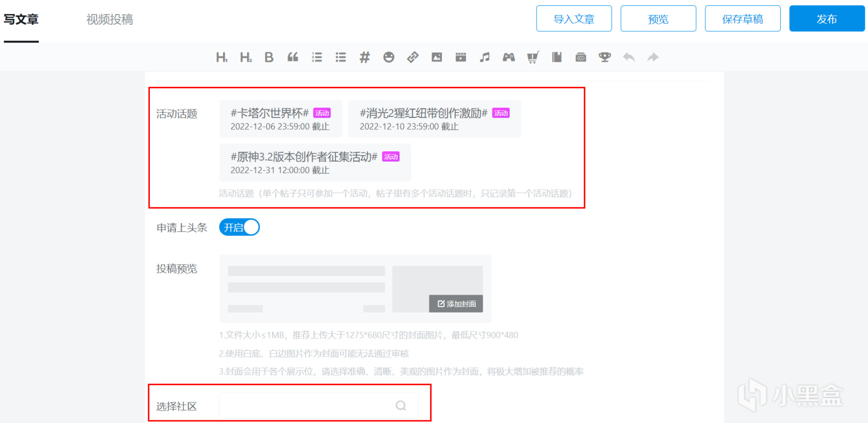868x423 pixels.
Task: Insert a blockquote
Action: click(293, 57)
